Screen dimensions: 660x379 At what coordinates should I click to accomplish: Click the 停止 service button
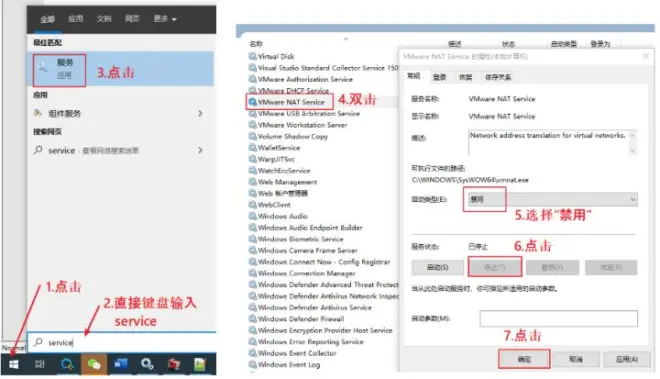click(x=495, y=267)
